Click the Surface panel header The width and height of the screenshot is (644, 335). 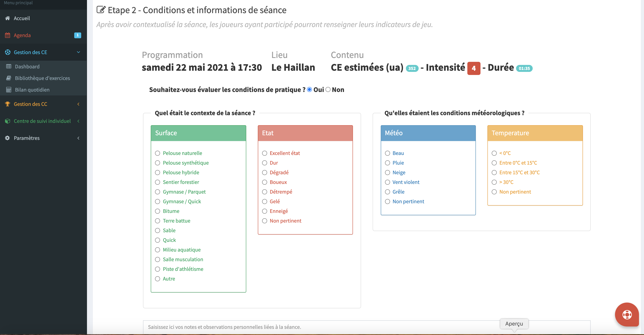coord(198,133)
